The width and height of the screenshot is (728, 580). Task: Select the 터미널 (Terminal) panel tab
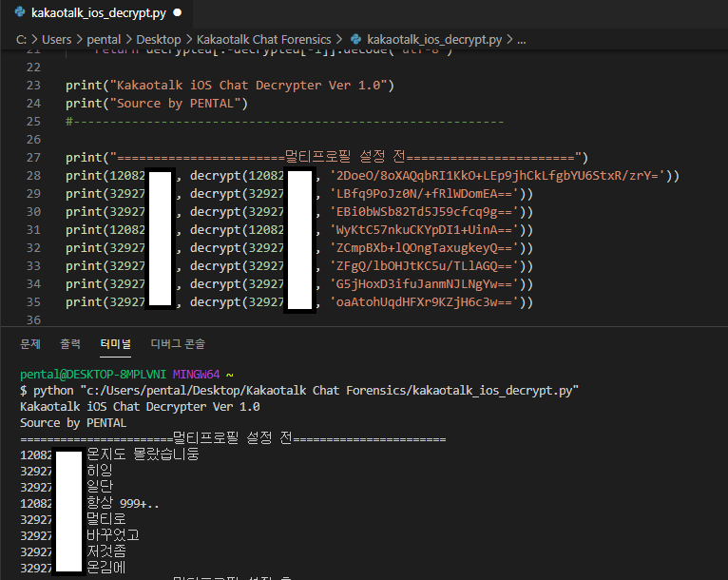(116, 344)
